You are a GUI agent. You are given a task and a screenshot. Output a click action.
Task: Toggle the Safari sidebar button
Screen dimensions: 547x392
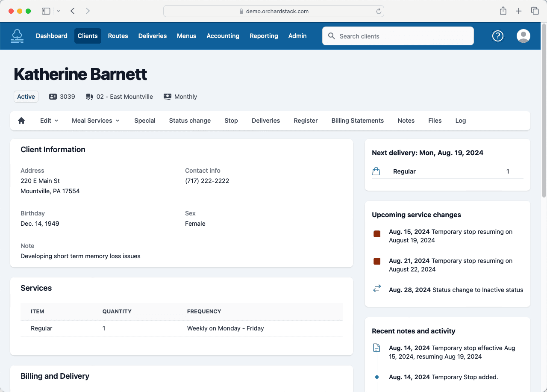pyautogui.click(x=46, y=11)
